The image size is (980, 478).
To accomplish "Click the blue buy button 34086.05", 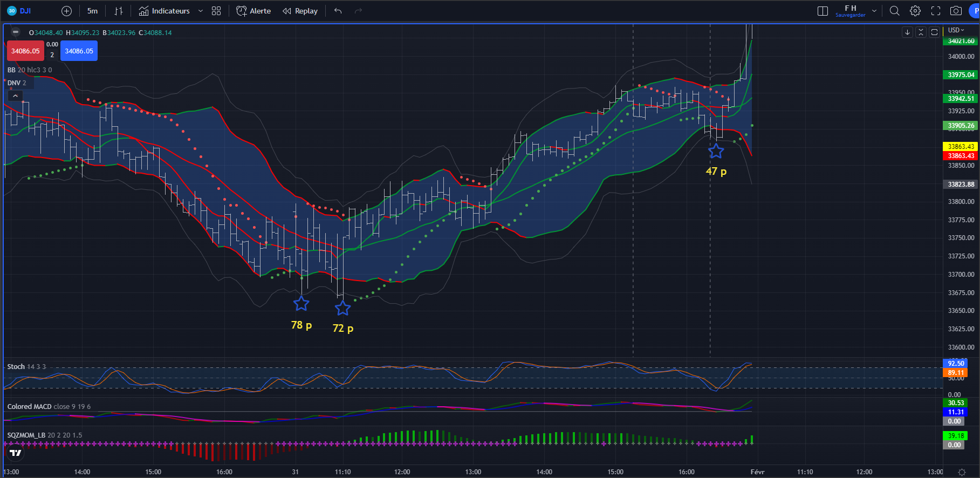I will [x=79, y=51].
